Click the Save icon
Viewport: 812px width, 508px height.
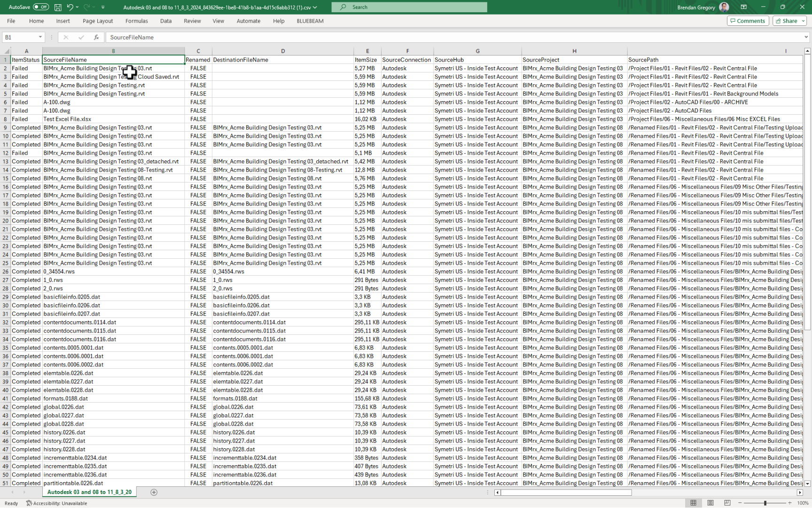pyautogui.click(x=58, y=7)
